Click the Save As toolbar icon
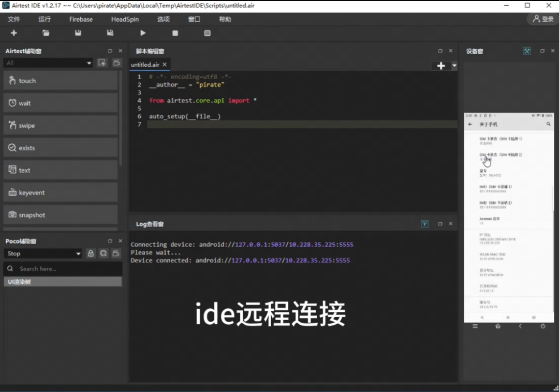This screenshot has height=392, width=559. point(110,33)
